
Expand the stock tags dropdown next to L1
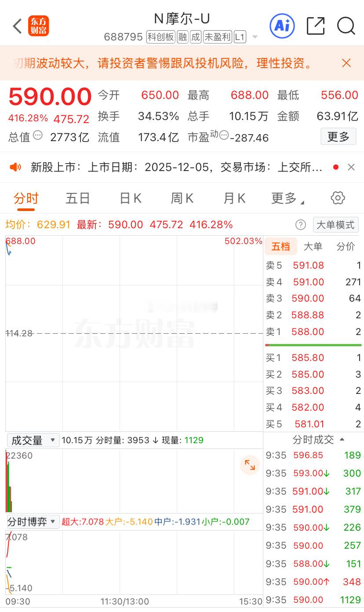(255, 37)
